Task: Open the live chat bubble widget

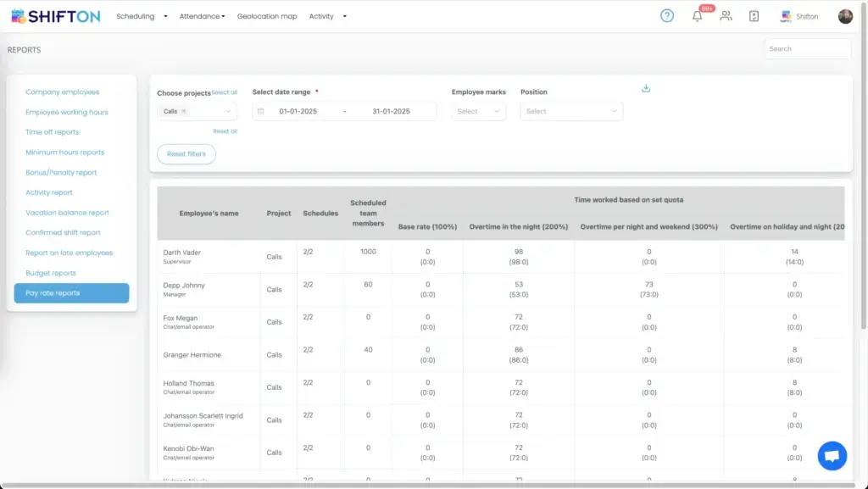Action: (x=832, y=455)
